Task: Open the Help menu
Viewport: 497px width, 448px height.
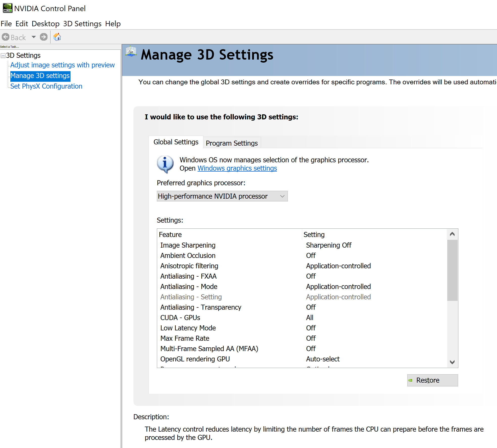Action: pyautogui.click(x=113, y=24)
